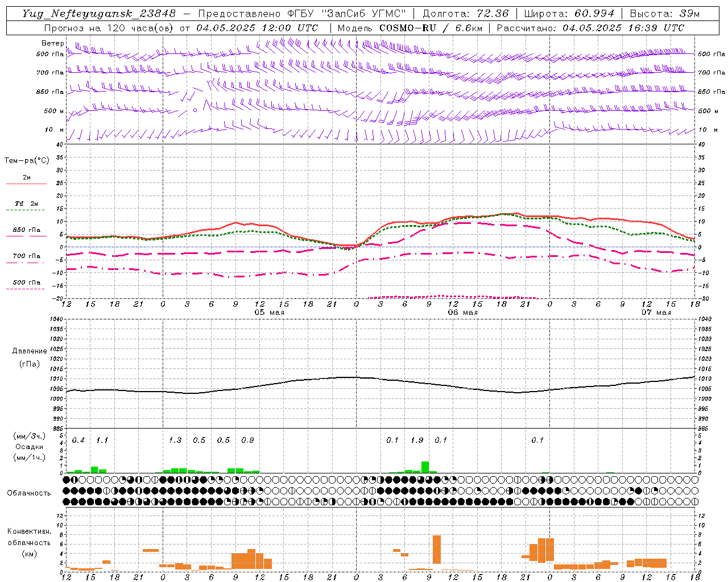Click the 07 мая date label
This screenshot has width=728, height=582.
coord(656,312)
